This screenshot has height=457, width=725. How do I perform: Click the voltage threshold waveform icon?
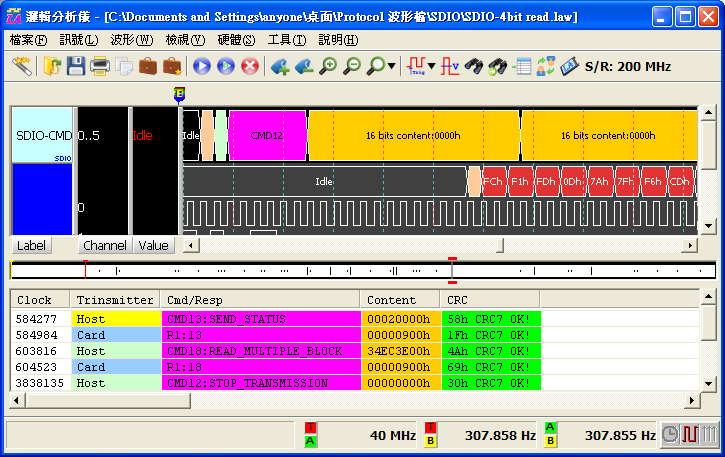click(x=450, y=66)
